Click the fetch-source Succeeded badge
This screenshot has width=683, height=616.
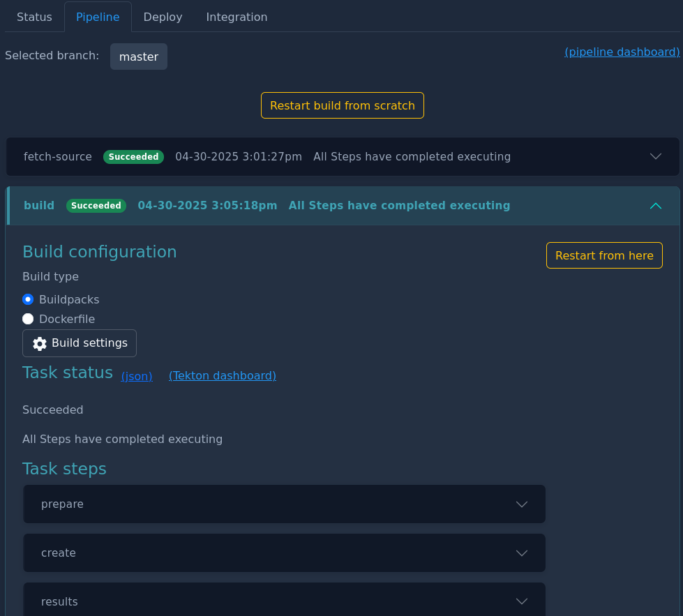pos(133,157)
